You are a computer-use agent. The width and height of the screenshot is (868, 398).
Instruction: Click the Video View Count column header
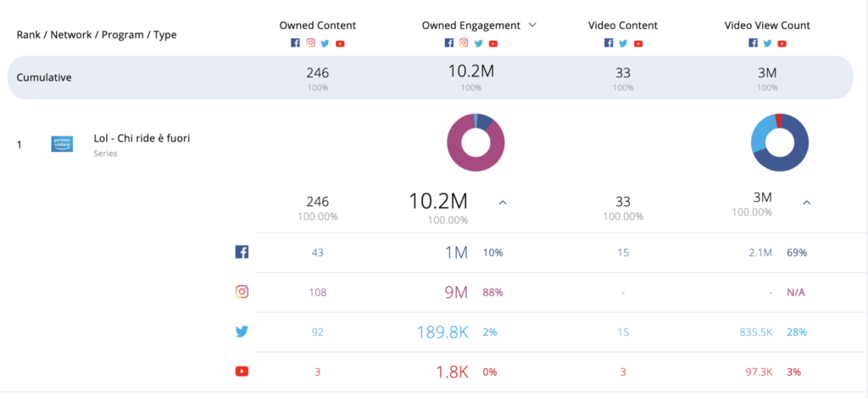(x=767, y=25)
